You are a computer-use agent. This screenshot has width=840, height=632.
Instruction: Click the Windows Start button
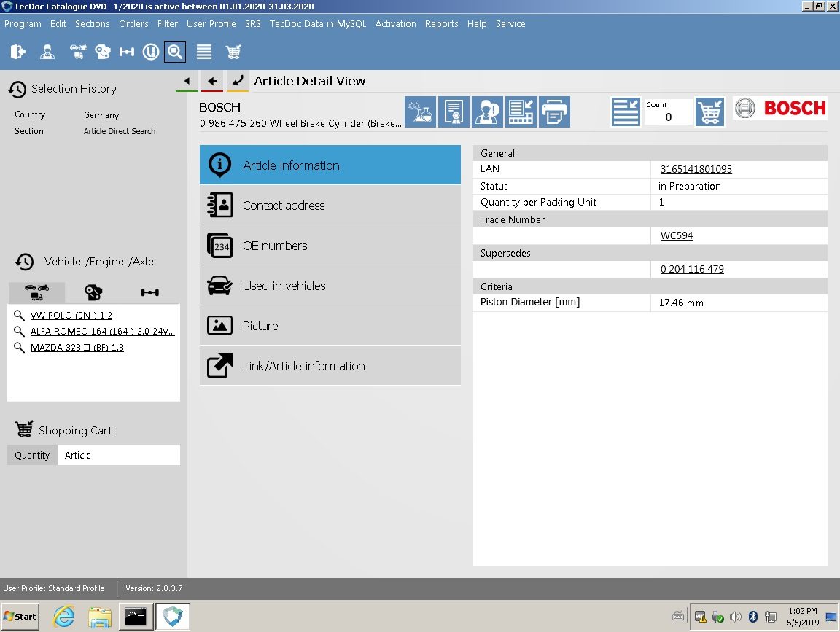(x=20, y=617)
